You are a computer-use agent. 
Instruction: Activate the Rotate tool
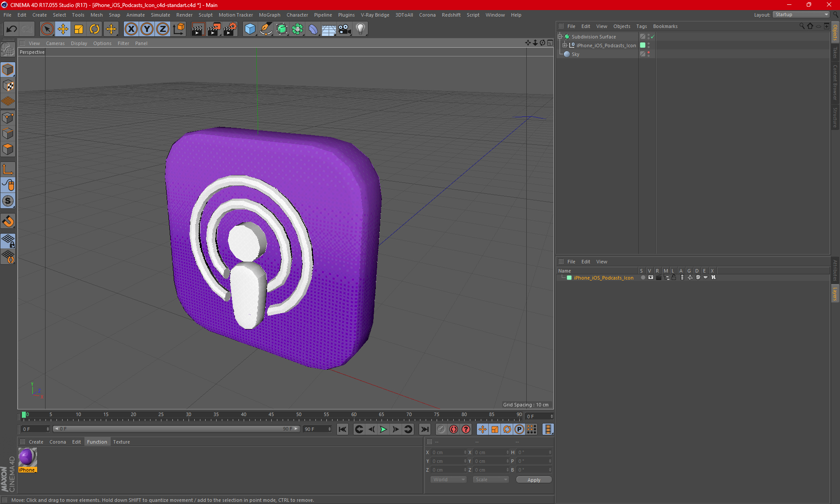(x=94, y=29)
